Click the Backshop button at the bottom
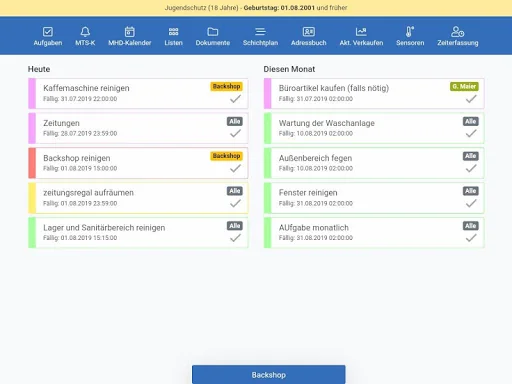512x384 pixels. (269, 375)
